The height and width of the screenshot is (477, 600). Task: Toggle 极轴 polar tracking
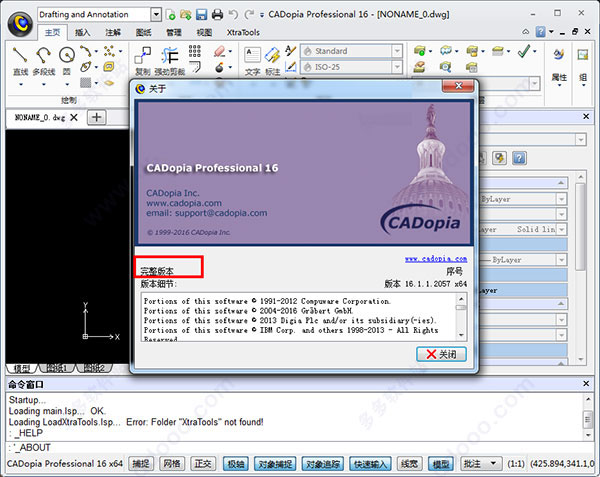click(236, 464)
